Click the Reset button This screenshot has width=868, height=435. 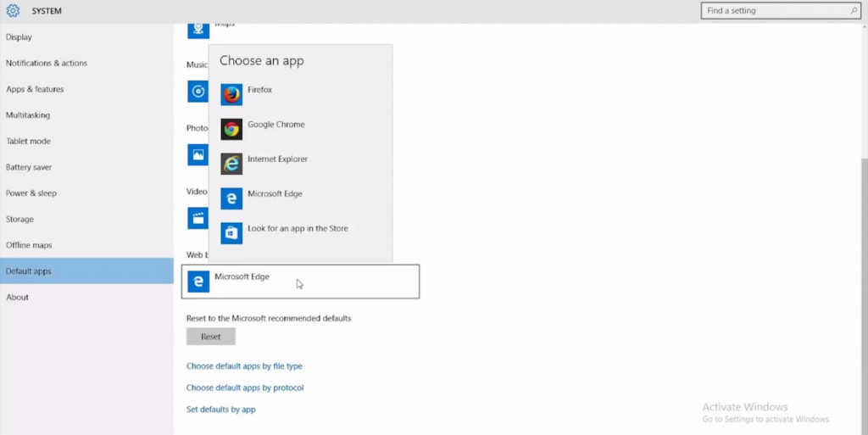(211, 337)
